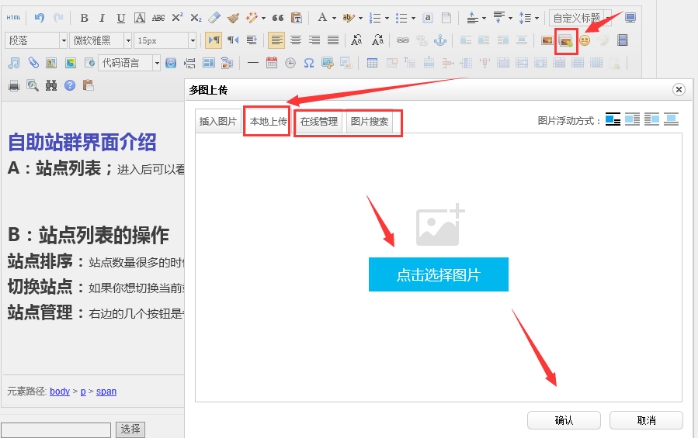Open the 图片搜索 tab
Viewport: 698px width, 439px height.
[x=370, y=121]
